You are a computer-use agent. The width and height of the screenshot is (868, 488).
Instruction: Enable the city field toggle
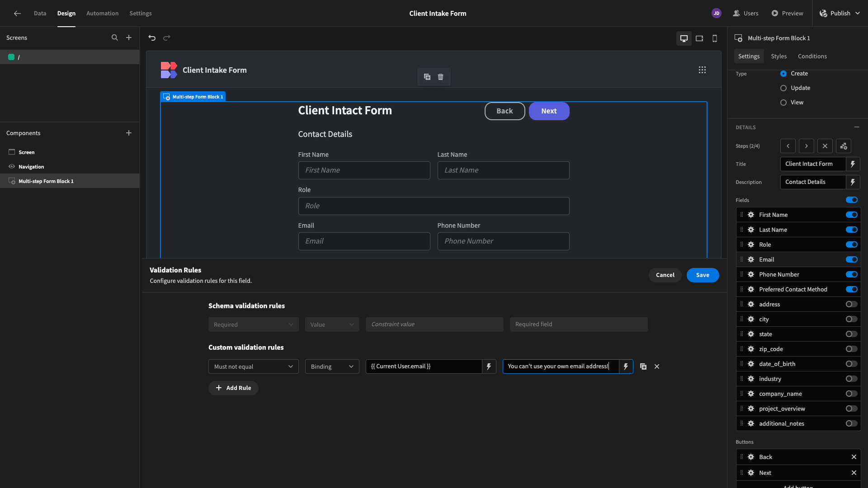point(852,319)
